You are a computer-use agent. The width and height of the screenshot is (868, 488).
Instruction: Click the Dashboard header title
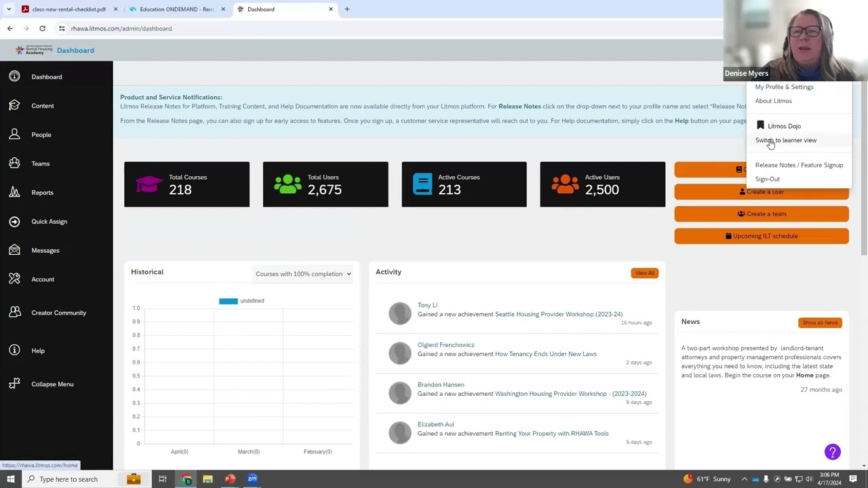(75, 50)
